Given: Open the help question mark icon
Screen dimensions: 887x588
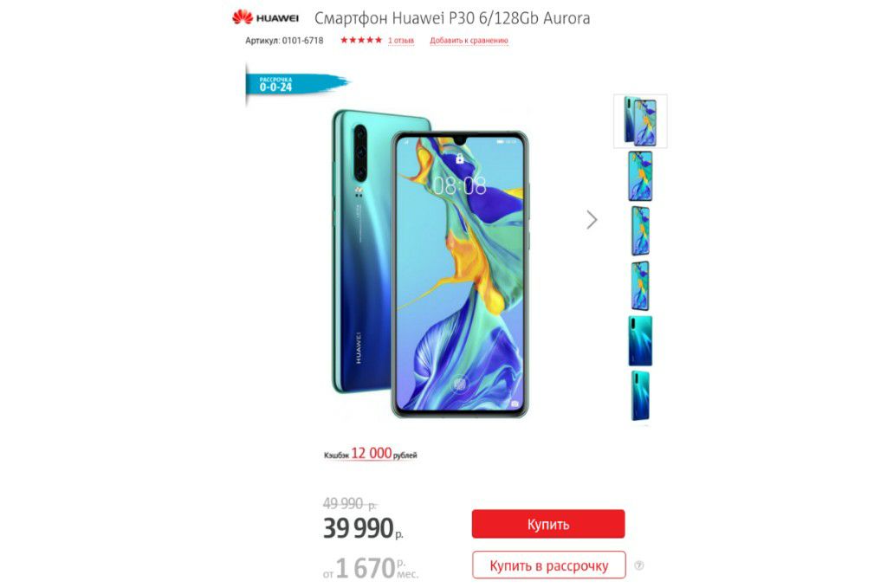Looking at the screenshot, I should [x=639, y=565].
